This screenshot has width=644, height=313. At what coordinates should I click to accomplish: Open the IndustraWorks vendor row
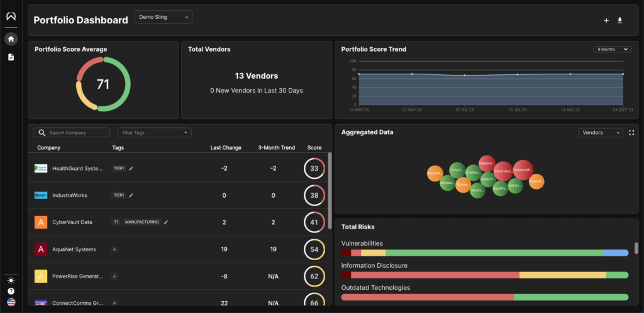tap(70, 196)
